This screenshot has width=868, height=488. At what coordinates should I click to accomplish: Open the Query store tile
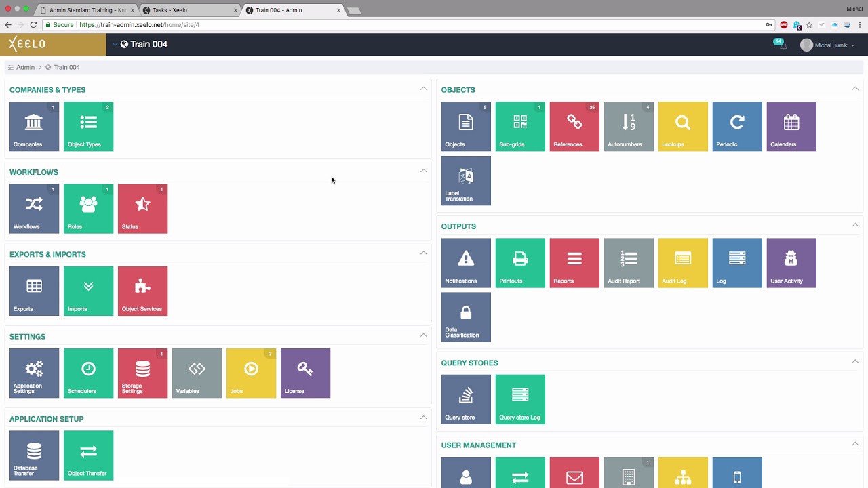(x=466, y=399)
